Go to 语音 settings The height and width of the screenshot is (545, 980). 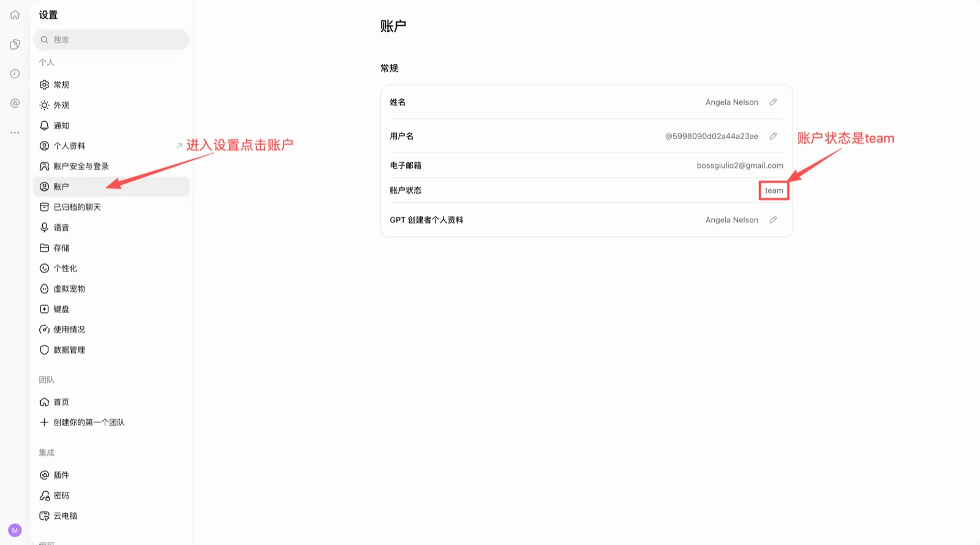[111, 227]
